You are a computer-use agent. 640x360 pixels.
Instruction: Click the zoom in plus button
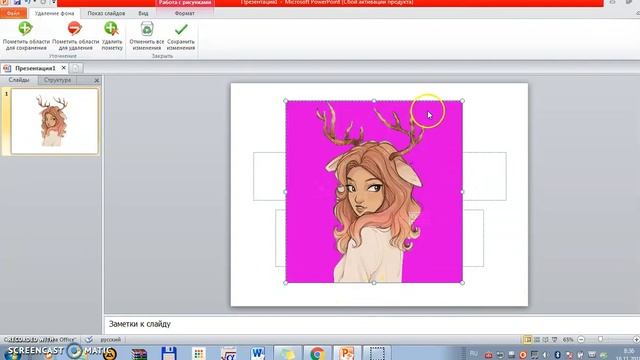(x=636, y=339)
